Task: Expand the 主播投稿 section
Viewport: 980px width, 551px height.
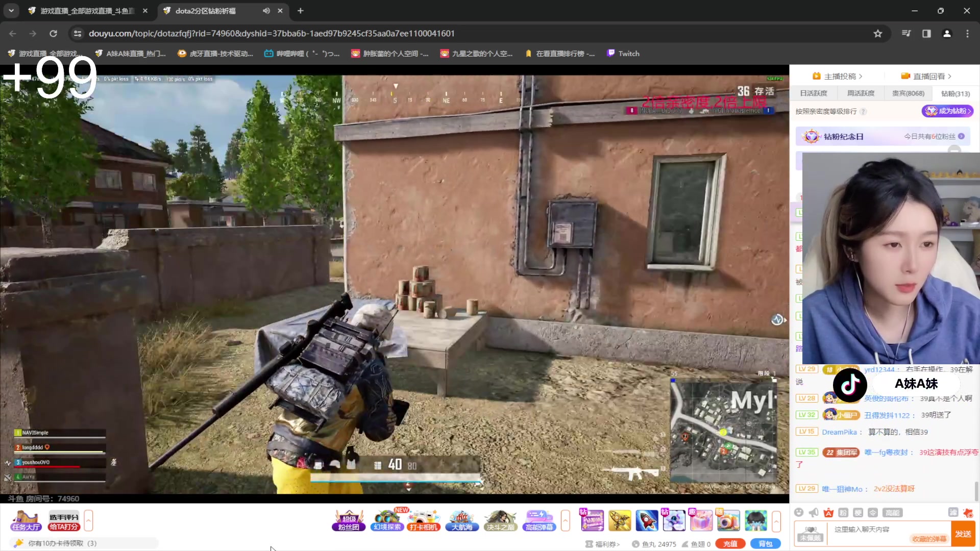Action: [837, 77]
